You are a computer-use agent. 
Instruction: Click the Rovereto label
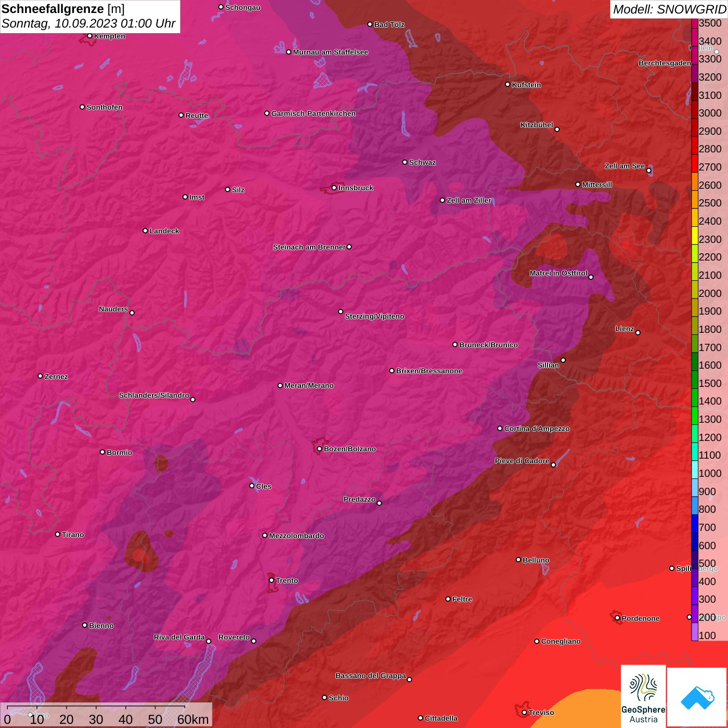(234, 637)
